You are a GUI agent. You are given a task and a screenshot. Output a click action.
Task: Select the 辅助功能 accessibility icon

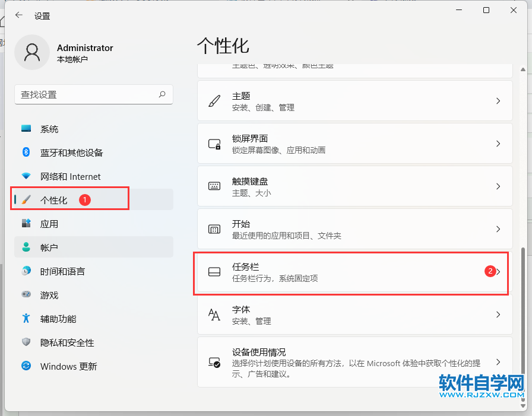[x=26, y=319]
